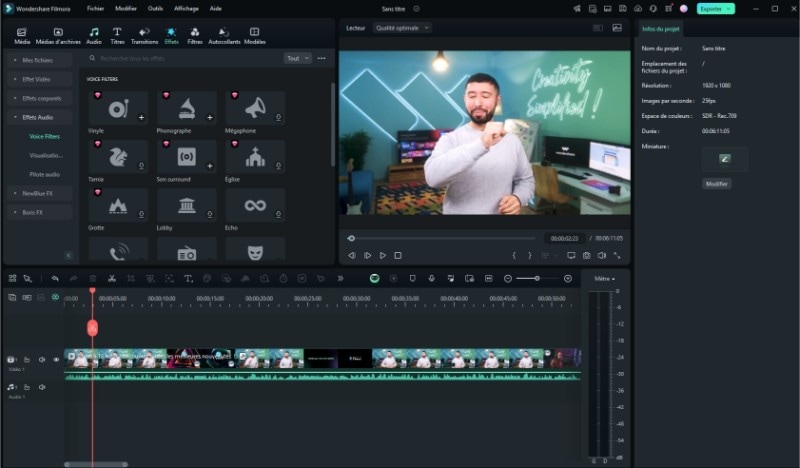The width and height of the screenshot is (800, 468).
Task: Download the Echo effect
Action: click(x=279, y=214)
